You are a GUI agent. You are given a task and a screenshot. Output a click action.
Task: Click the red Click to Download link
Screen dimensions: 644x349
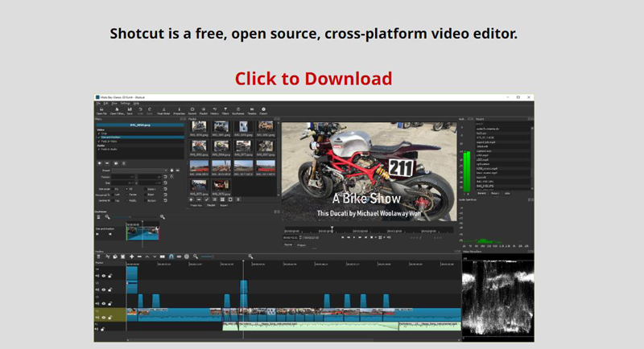(313, 79)
